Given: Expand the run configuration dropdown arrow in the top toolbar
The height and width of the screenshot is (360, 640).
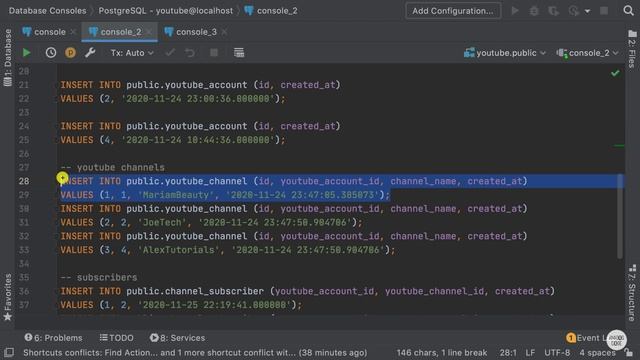Looking at the screenshot, I should (x=587, y=11).
